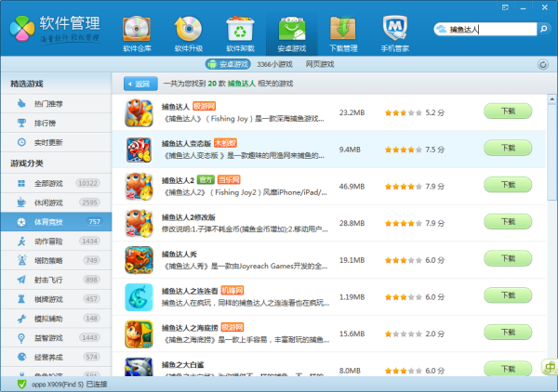The width and height of the screenshot is (558, 392).
Task: Open the 软件仓库 software library icon
Action: point(137,34)
